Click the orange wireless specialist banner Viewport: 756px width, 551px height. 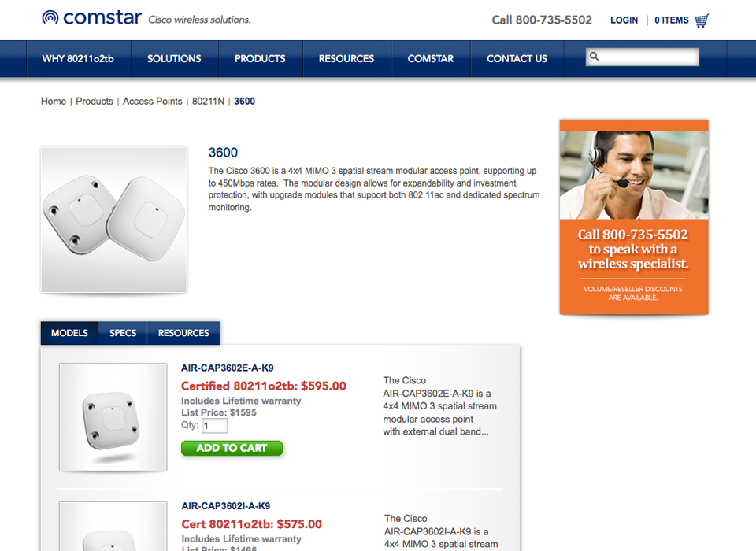633,217
